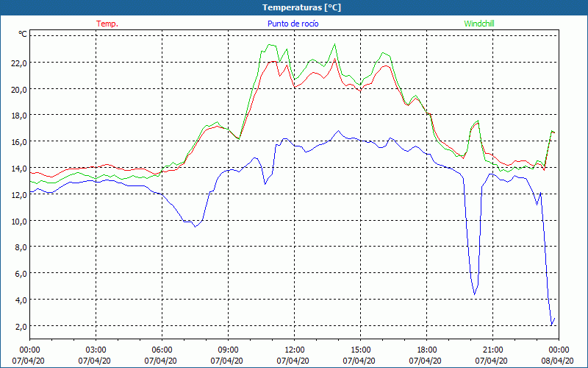Click the 03:00 time axis label
Viewport: 588px width, 368px height.
(96, 350)
